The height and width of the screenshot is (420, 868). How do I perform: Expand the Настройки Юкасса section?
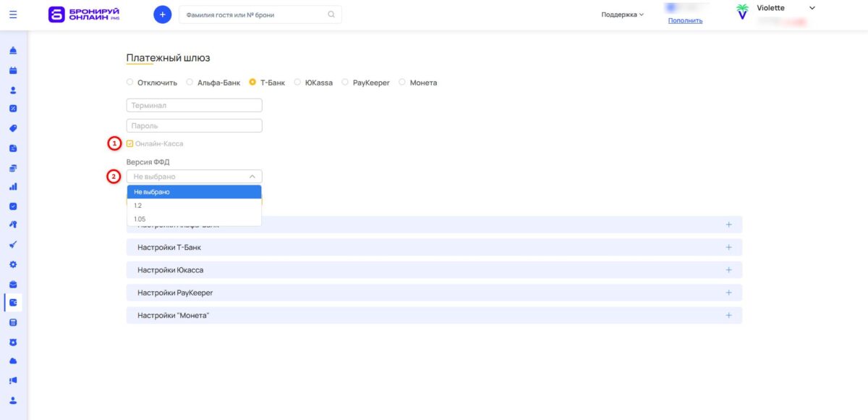tap(434, 270)
